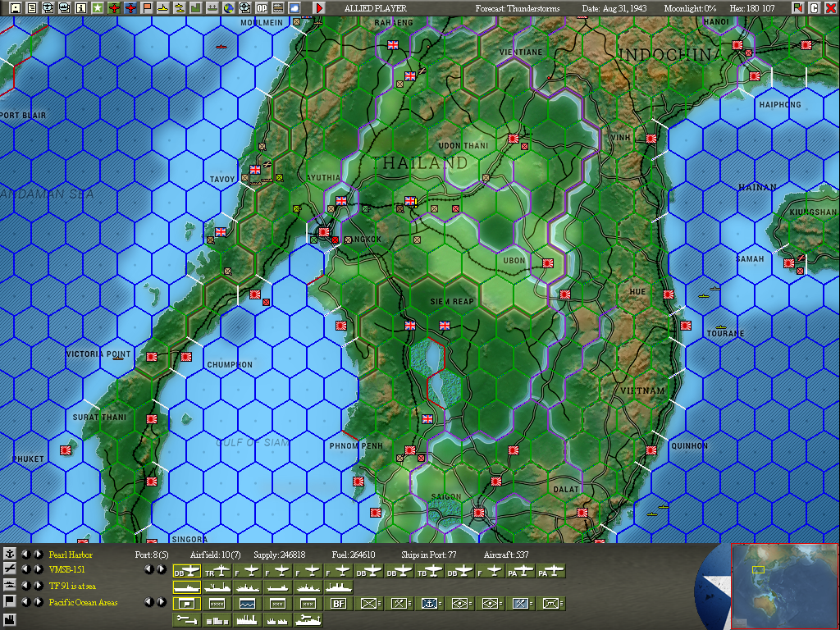Select the blue crossed-tools engineer unit button
The width and height of the screenshot is (840, 630).
click(520, 603)
